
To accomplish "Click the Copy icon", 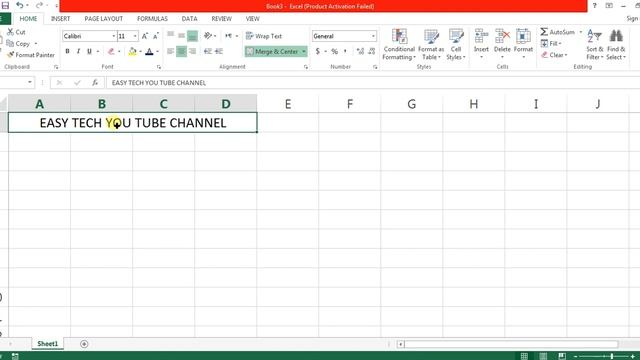I will [x=10, y=43].
